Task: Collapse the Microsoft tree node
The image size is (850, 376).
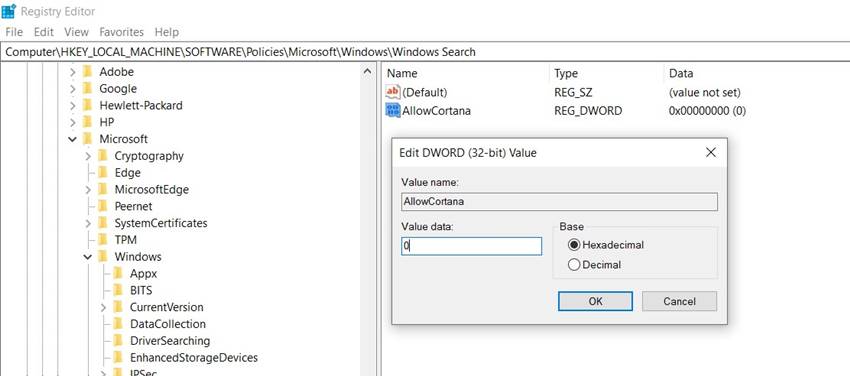Action: (72, 139)
